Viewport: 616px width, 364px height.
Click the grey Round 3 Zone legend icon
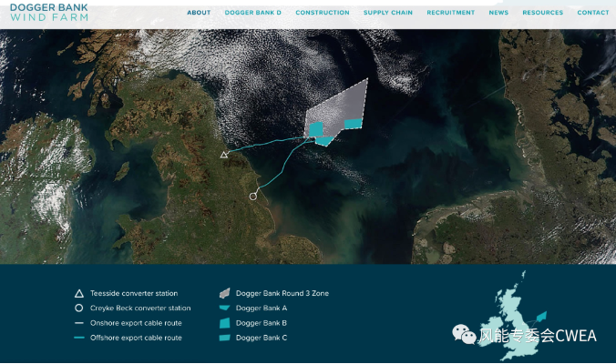(224, 293)
